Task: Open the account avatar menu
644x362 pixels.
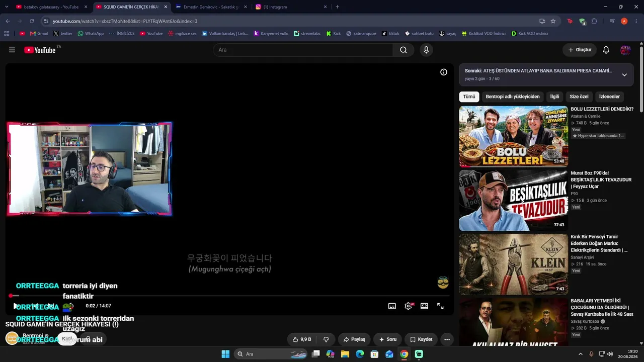Action: point(625,50)
